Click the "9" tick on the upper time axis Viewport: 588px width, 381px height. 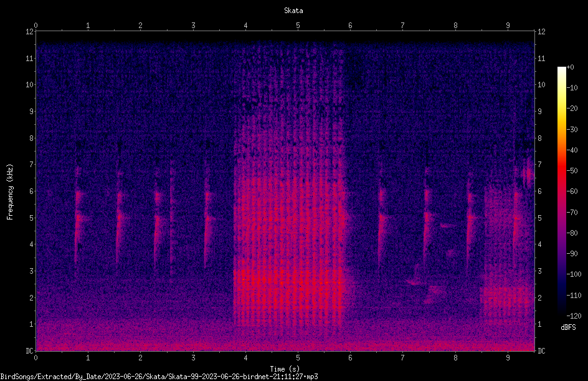point(508,26)
